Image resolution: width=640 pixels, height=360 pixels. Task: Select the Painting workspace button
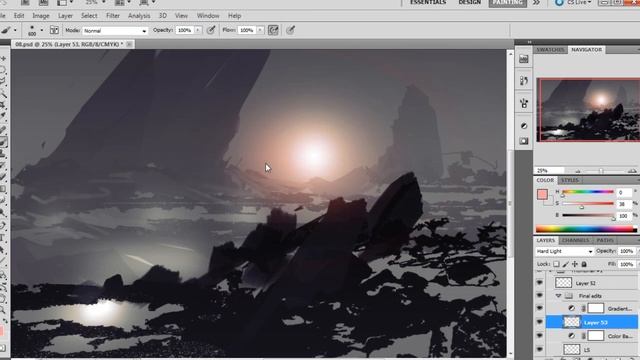click(x=507, y=3)
